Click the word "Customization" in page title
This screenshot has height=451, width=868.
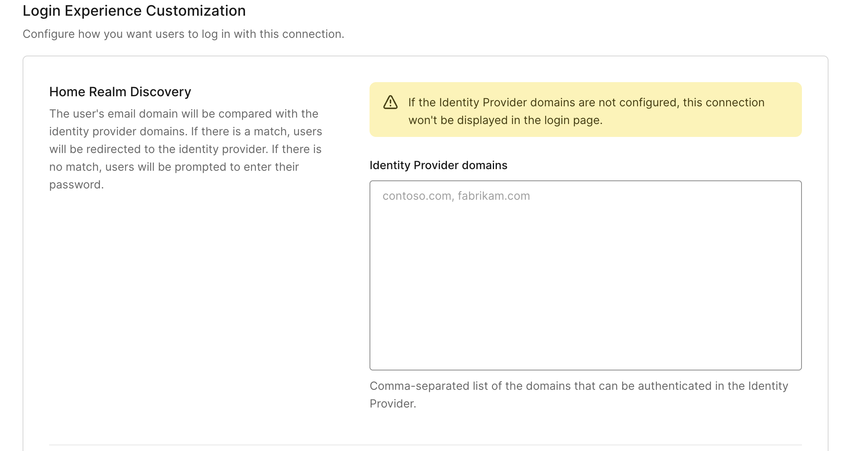click(x=195, y=11)
